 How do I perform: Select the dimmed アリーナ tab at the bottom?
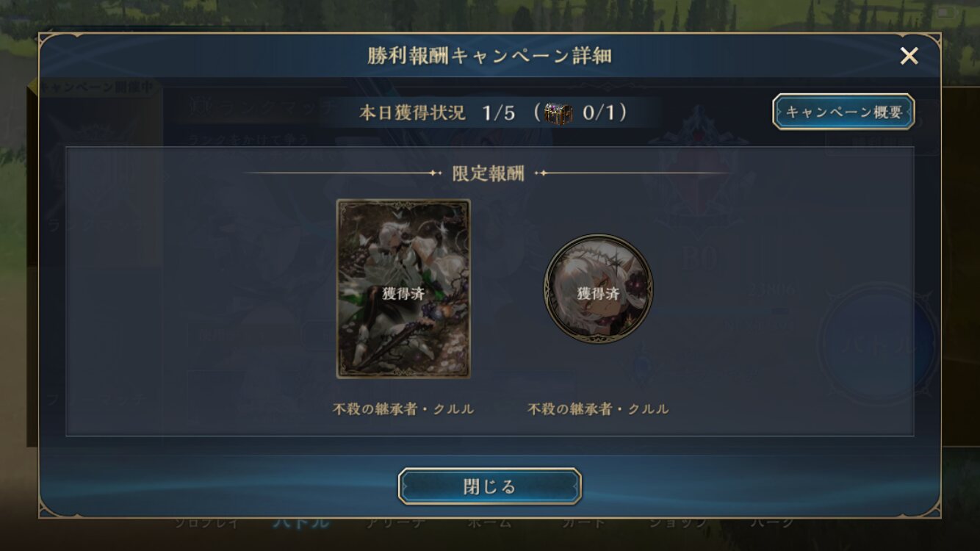(395, 522)
